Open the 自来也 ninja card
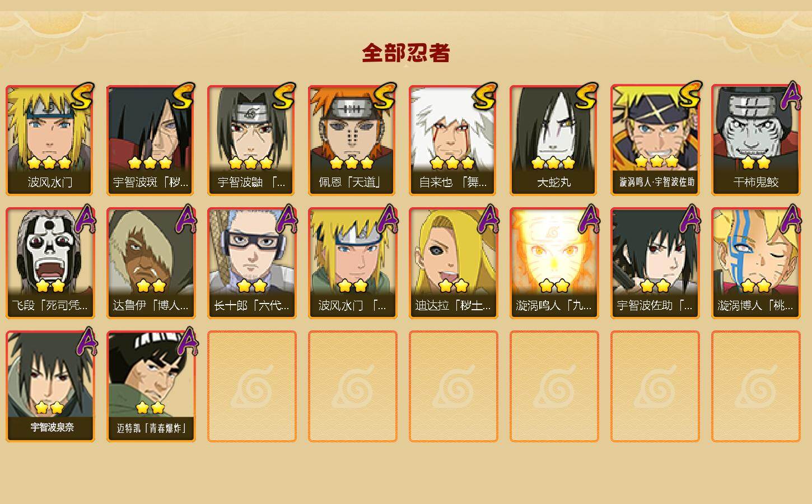The image size is (812, 504). point(453,140)
